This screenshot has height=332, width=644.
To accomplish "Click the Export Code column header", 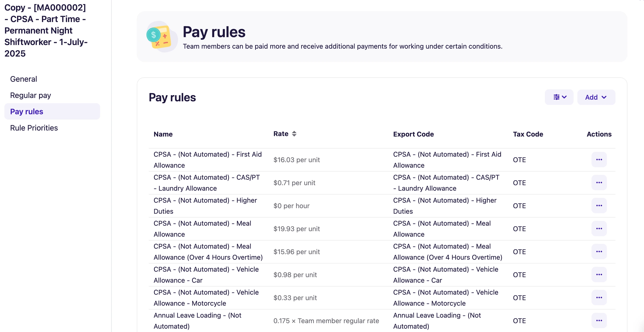I will (x=414, y=134).
